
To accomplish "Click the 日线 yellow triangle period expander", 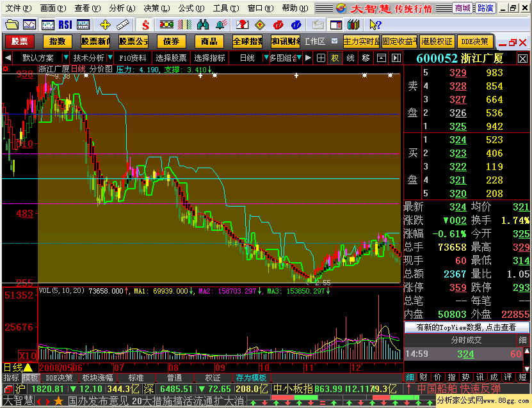I will [x=28, y=368].
